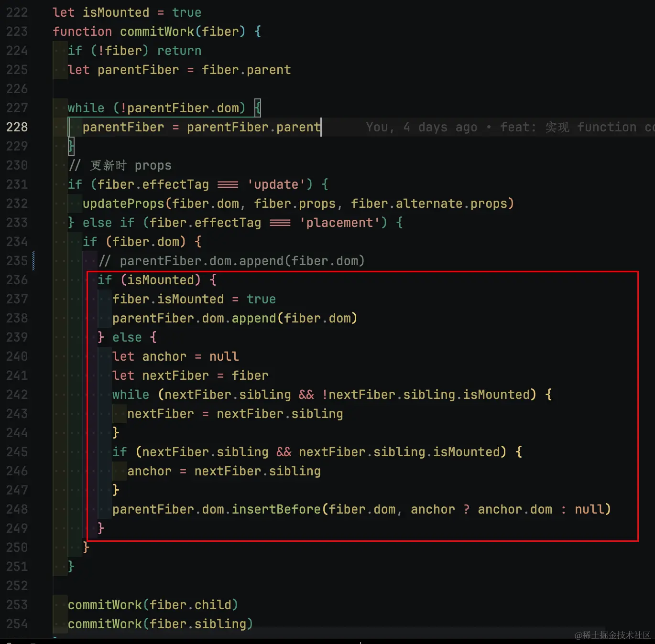655x644 pixels.
Task: Click the highlighted closing brace on line 229
Action: [71, 146]
